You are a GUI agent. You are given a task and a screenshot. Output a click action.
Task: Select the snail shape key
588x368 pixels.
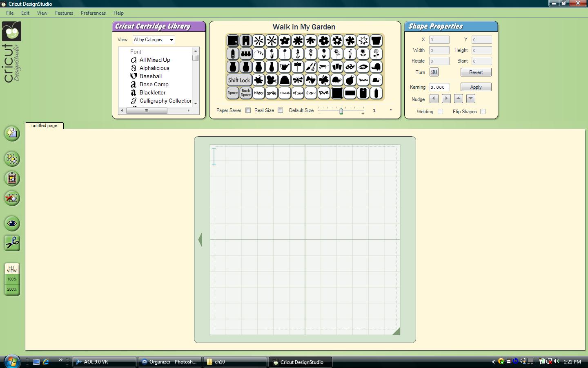tap(376, 80)
